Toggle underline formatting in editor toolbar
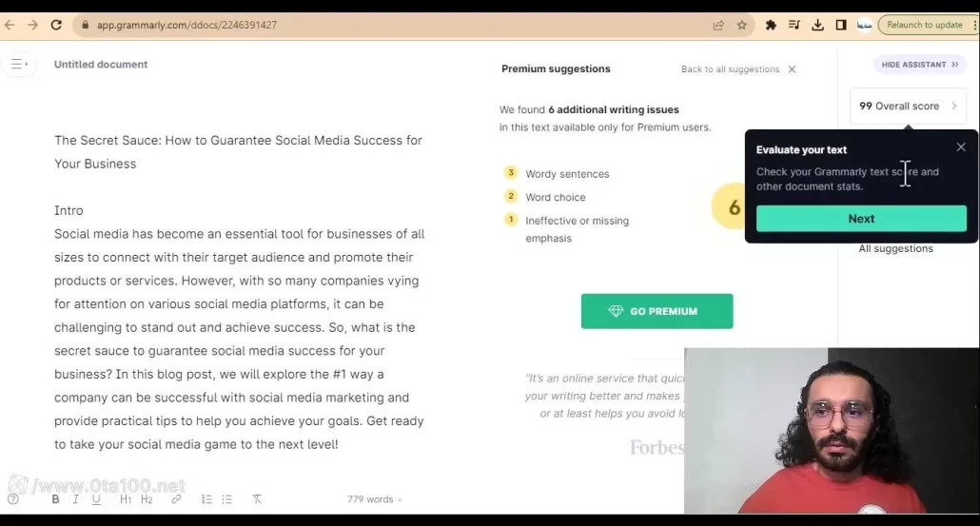 click(96, 499)
